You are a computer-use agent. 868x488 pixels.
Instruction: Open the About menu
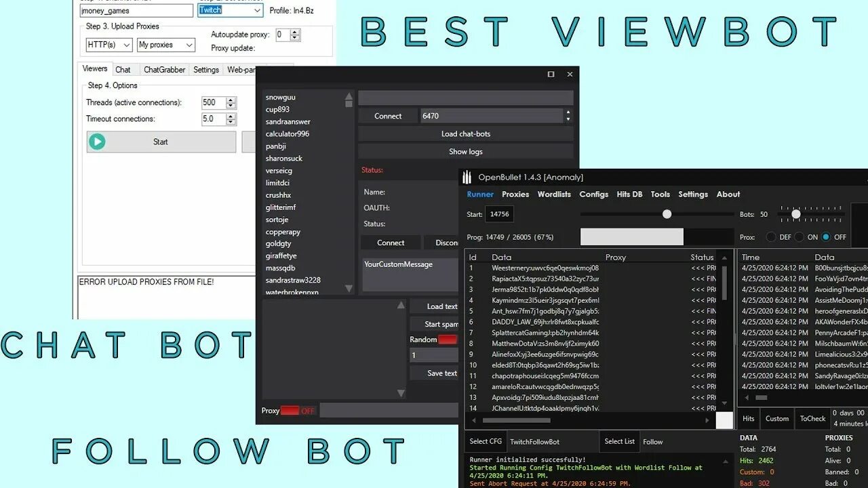point(728,195)
